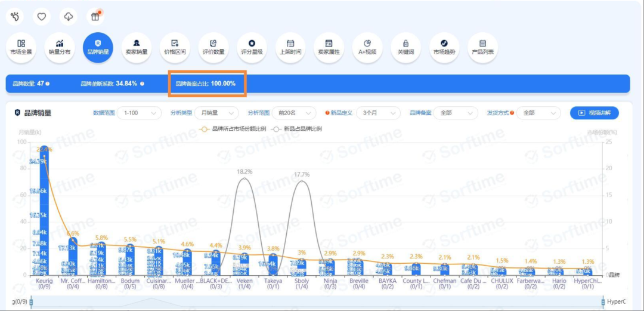The image size is (644, 311).
Task: Switch to the 关键词 tab
Action: click(x=406, y=48)
